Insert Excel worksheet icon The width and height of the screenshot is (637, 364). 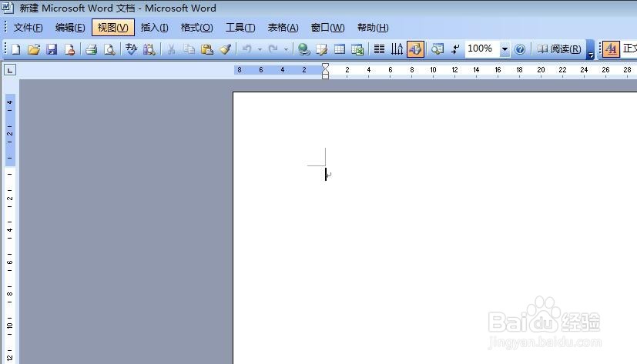(x=357, y=49)
